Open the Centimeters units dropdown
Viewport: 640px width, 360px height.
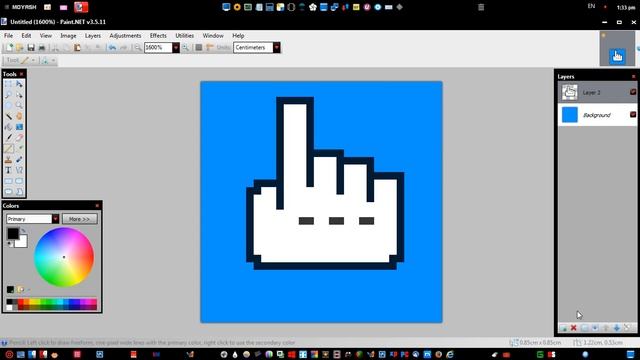(276, 47)
